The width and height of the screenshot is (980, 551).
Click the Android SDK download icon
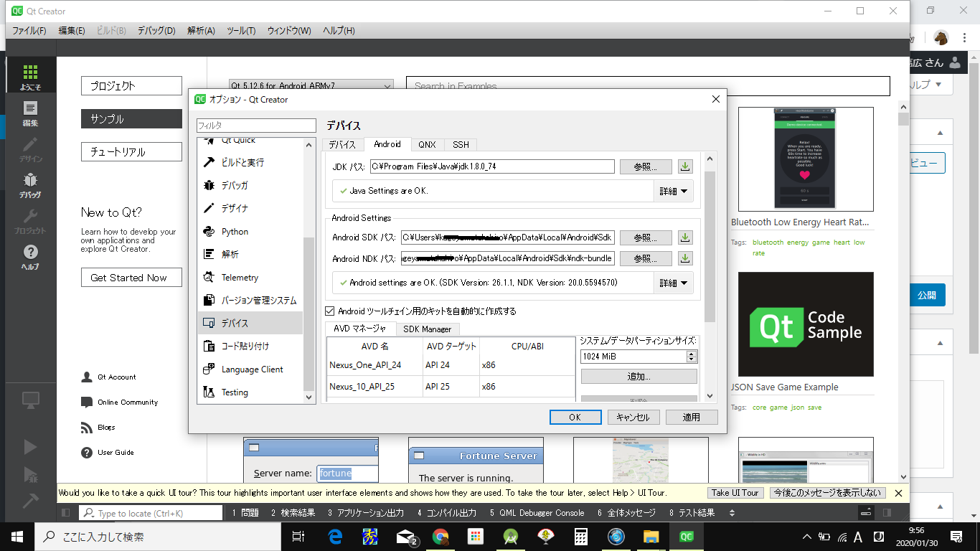coord(685,237)
